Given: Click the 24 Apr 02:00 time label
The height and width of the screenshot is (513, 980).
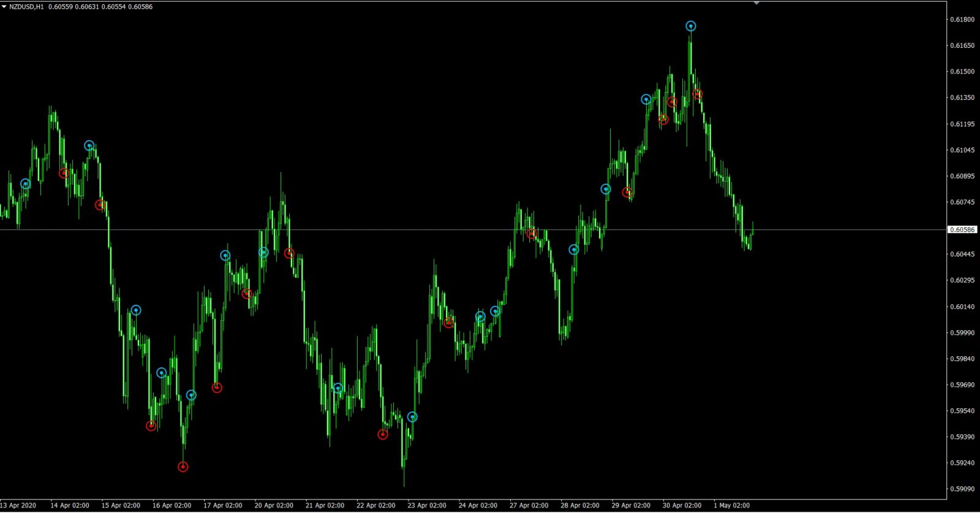Looking at the screenshot, I should 478,506.
